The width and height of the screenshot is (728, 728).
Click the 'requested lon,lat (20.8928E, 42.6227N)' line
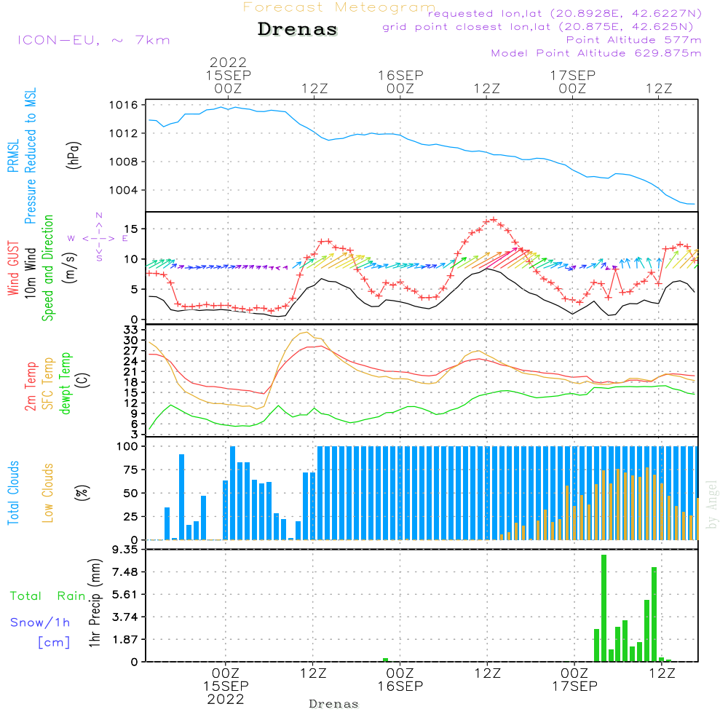[x=565, y=14]
